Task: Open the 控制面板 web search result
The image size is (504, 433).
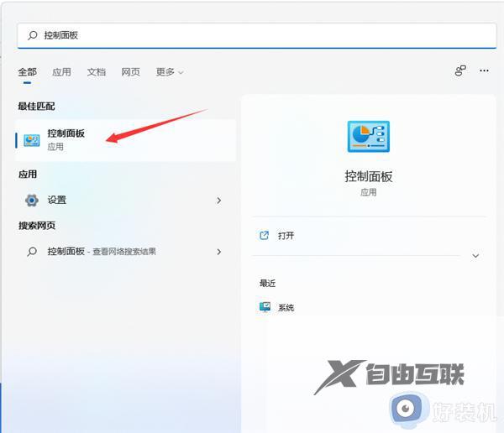Action: [x=125, y=252]
